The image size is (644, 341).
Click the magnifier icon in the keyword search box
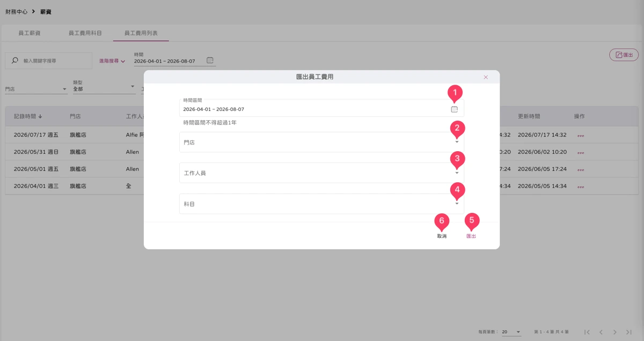15,61
